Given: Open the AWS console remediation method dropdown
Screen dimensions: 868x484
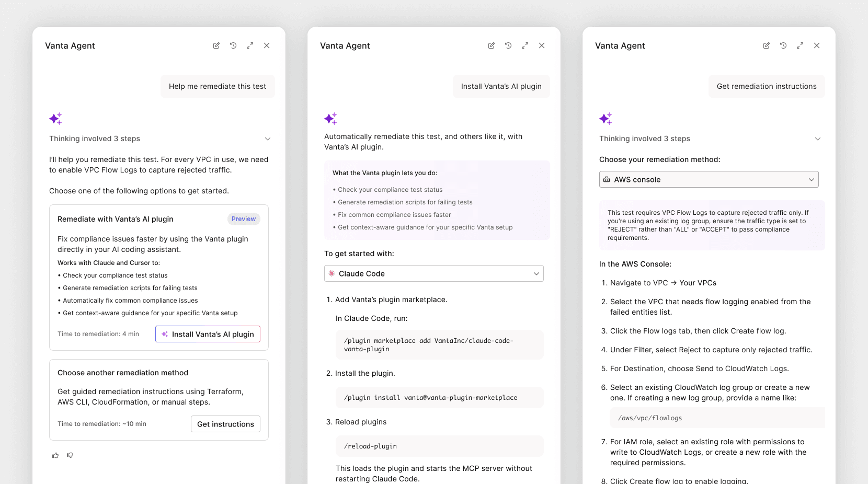Looking at the screenshot, I should tap(709, 179).
